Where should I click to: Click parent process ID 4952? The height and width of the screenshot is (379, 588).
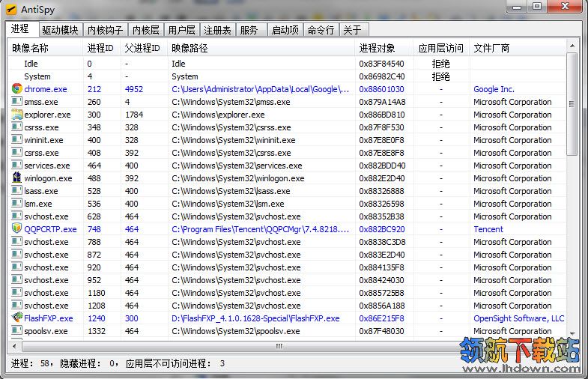tap(134, 89)
